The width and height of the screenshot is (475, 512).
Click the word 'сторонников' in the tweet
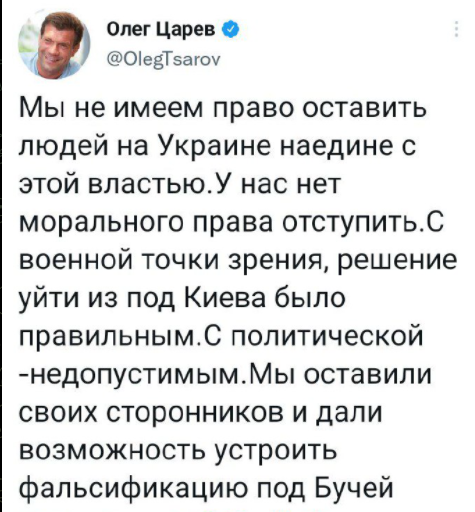pyautogui.click(x=193, y=413)
